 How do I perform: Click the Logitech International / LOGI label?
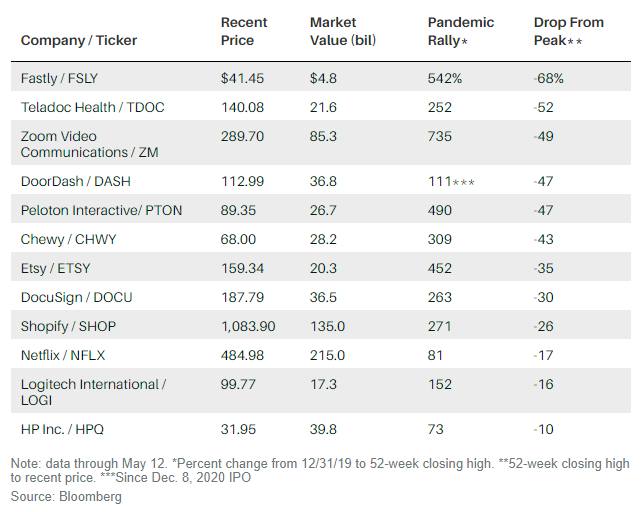93,392
